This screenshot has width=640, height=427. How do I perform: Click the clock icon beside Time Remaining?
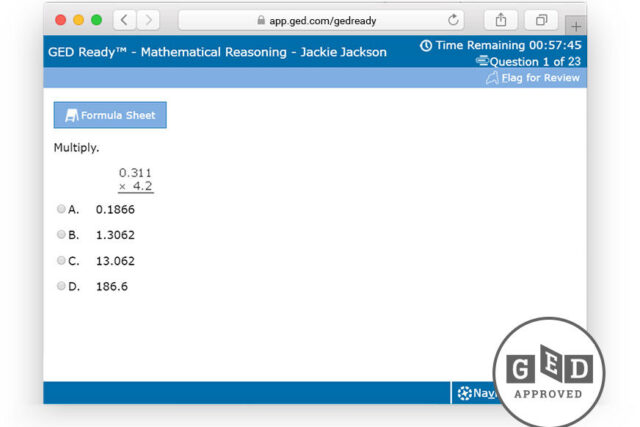click(426, 46)
